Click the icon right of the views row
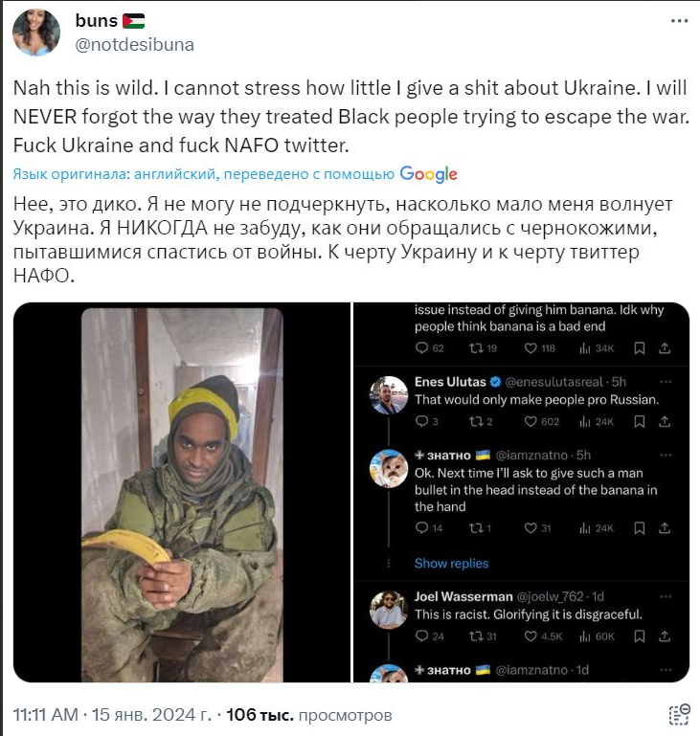The height and width of the screenshot is (736, 700). coord(678,715)
